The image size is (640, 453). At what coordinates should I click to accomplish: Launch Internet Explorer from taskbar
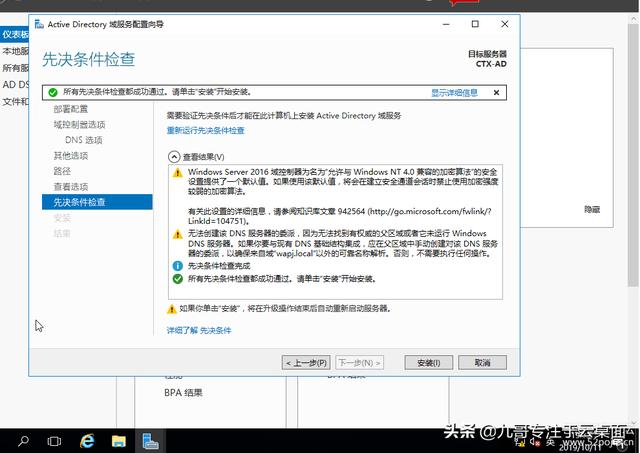click(x=87, y=441)
